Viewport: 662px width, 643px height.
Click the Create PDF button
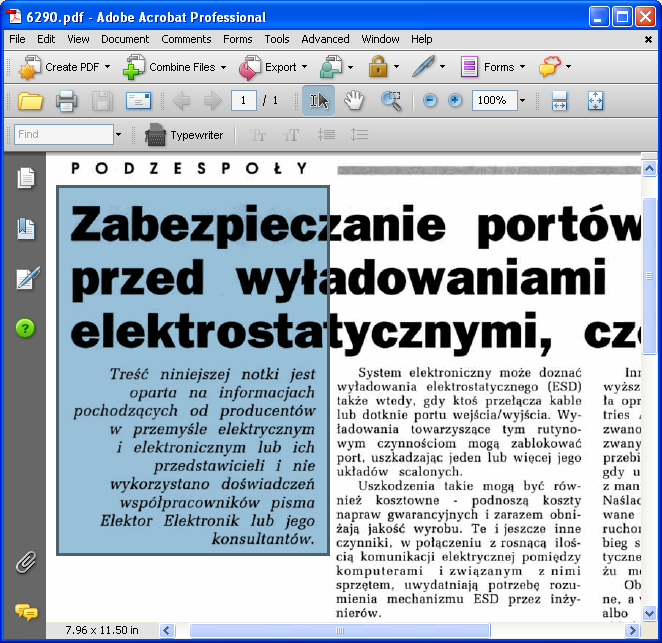tap(65, 68)
